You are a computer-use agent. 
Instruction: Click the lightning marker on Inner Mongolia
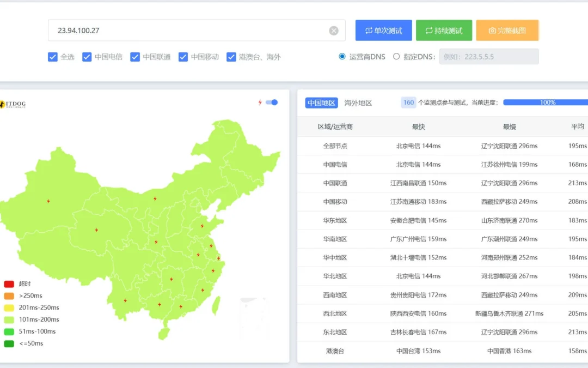click(155, 198)
